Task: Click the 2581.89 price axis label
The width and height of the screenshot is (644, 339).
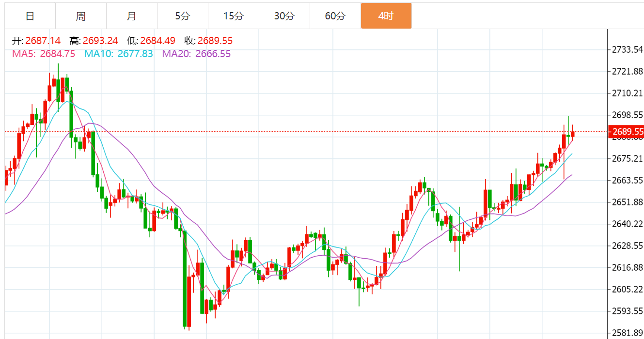Action: point(628,333)
